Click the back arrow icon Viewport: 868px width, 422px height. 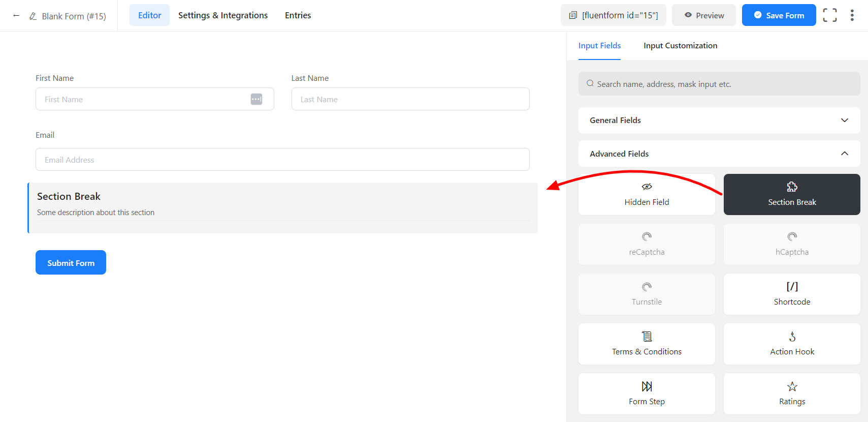click(x=16, y=16)
